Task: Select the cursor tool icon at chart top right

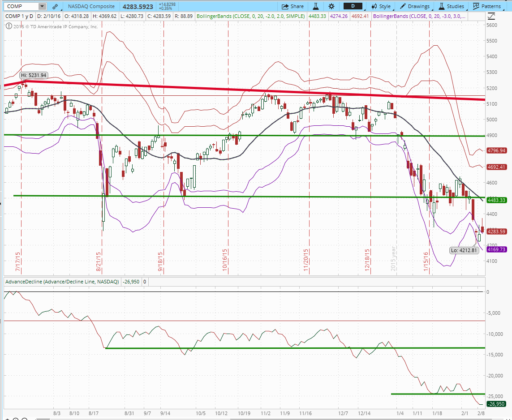Action: point(491,16)
